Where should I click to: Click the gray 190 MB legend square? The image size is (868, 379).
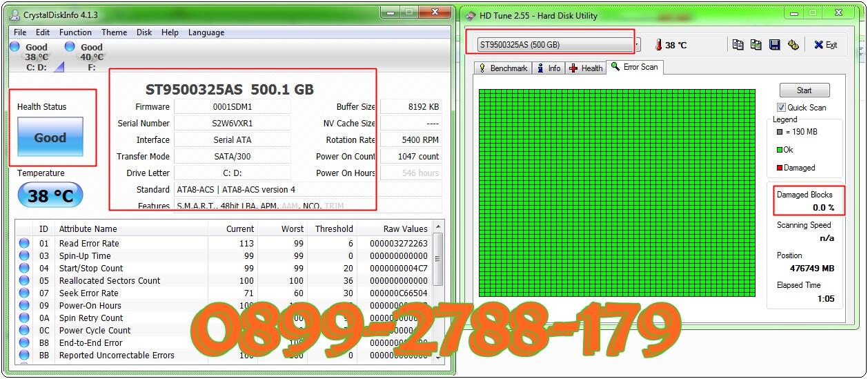tap(779, 132)
